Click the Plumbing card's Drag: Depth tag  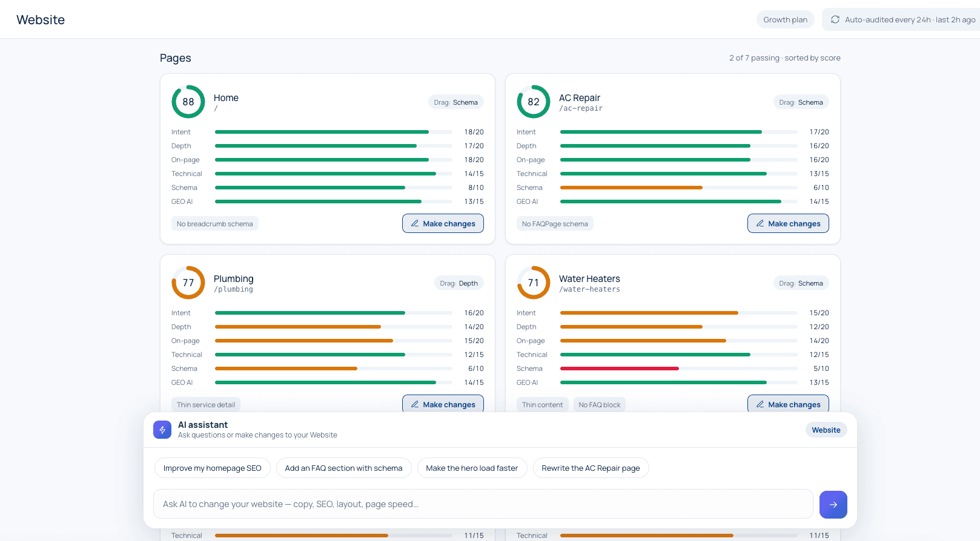(459, 283)
